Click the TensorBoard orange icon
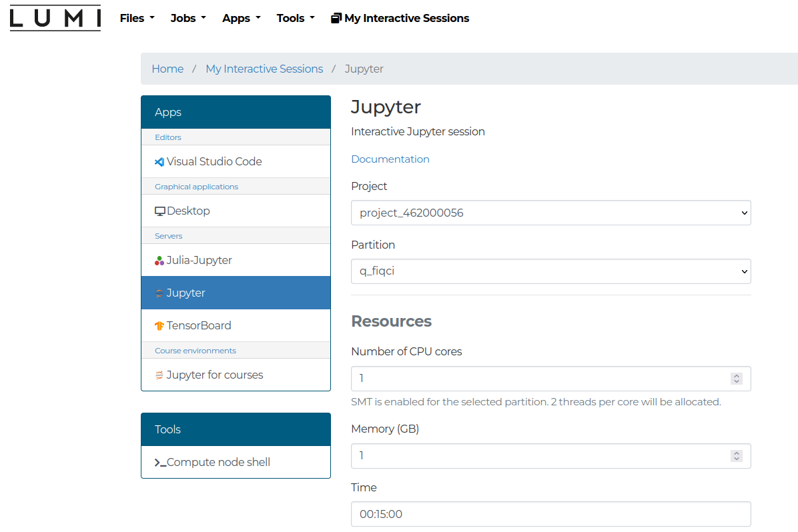 (x=159, y=325)
